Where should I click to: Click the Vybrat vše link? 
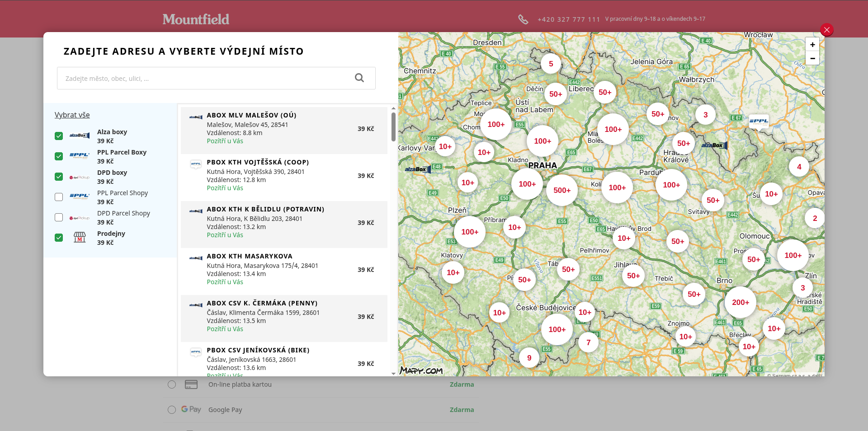tap(72, 115)
